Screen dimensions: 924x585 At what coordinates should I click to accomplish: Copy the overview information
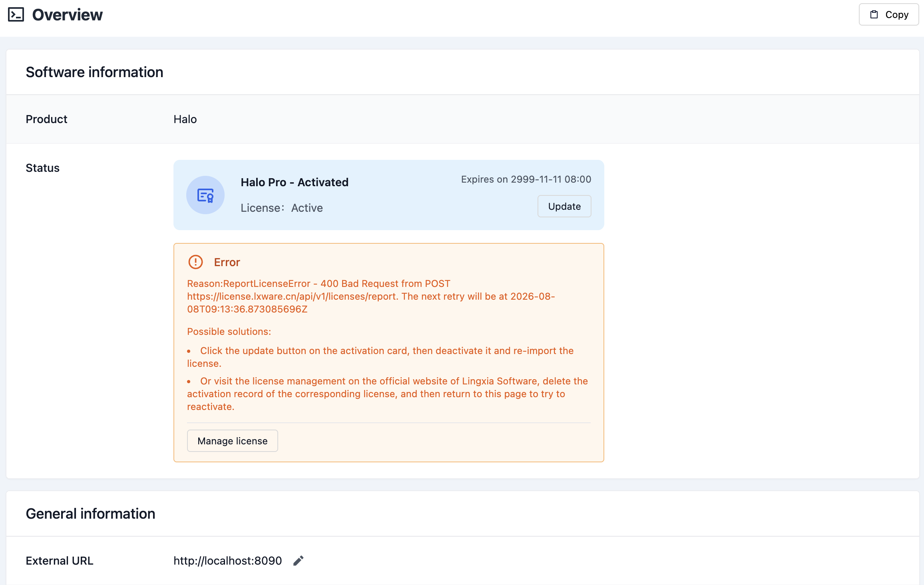click(x=889, y=15)
